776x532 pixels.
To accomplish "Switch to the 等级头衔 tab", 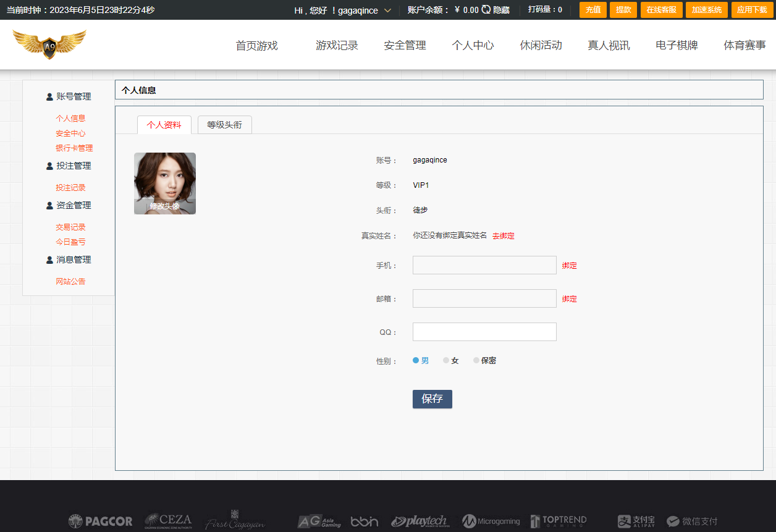I will (x=224, y=125).
